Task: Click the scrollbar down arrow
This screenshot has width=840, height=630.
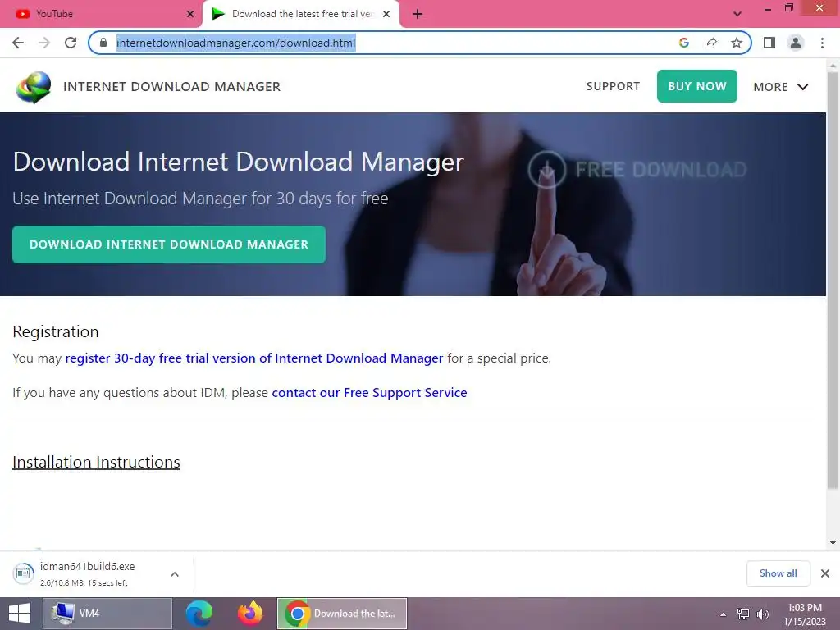Action: click(x=833, y=543)
